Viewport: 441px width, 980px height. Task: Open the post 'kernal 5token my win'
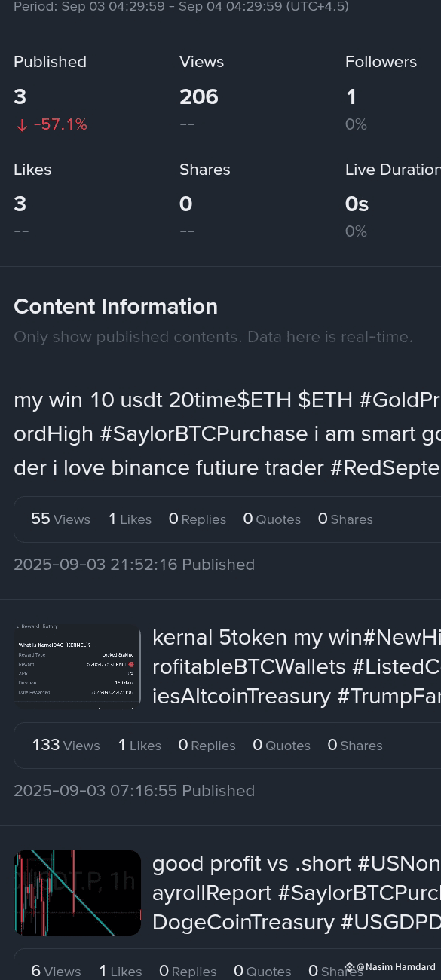(296, 666)
